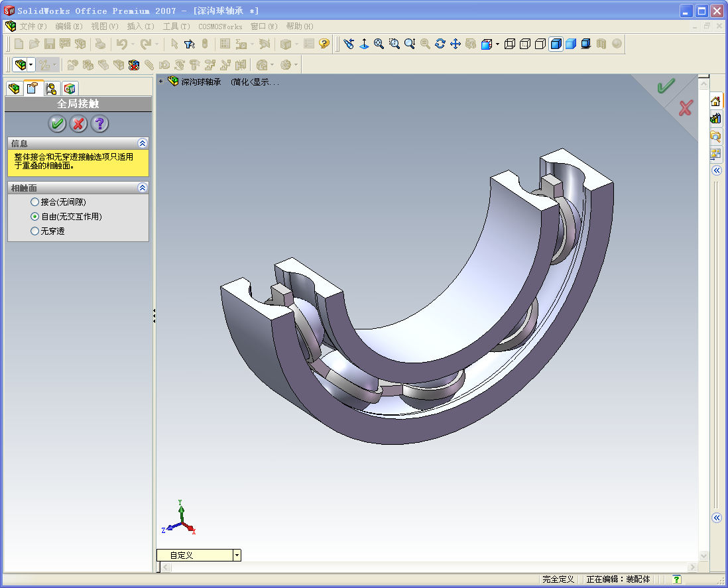Click the vertical scrollbar down arrow
This screenshot has height=588, width=728.
(704, 556)
